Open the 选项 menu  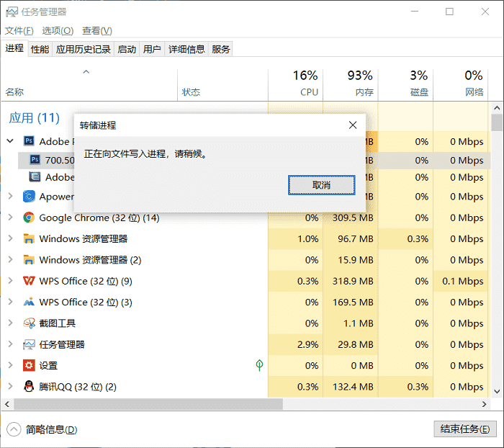pos(58,31)
